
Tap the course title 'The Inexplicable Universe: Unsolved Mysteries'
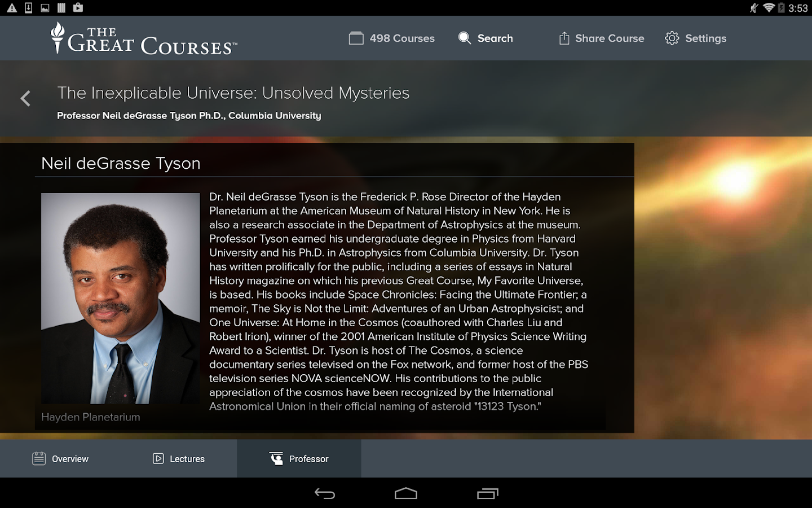tap(233, 93)
